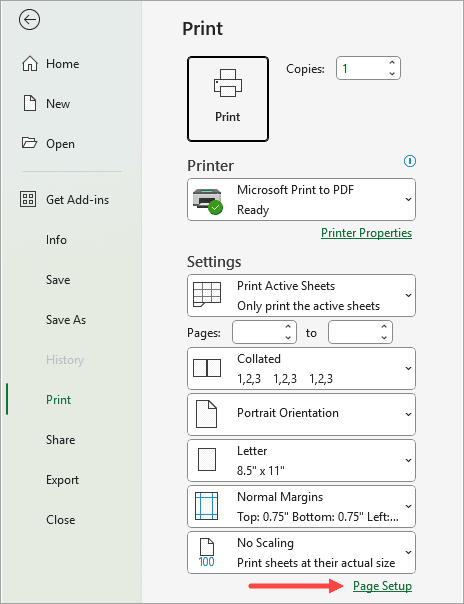This screenshot has width=464, height=604.
Task: Click the Portrait Orientation page icon
Action: pyautogui.click(x=206, y=414)
